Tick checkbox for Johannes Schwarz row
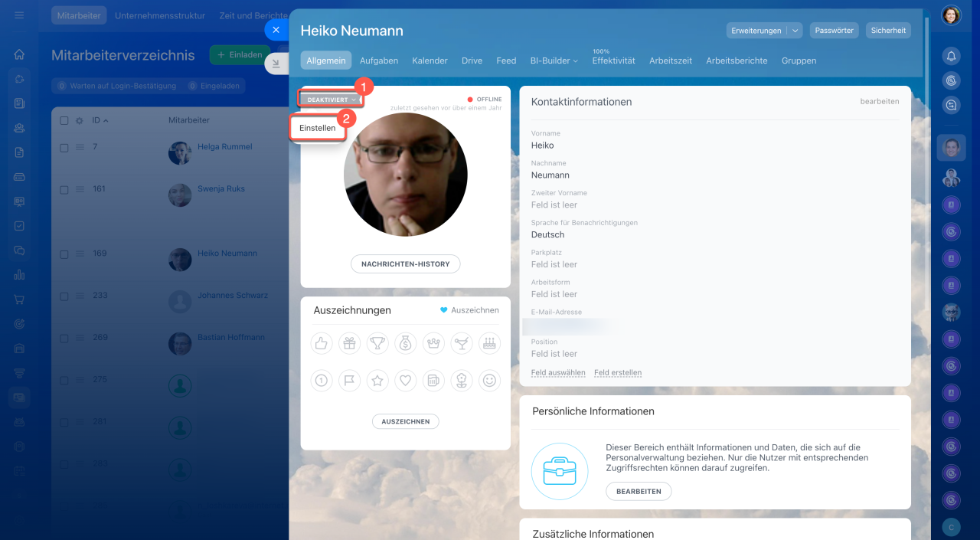This screenshot has height=540, width=980. click(x=64, y=296)
